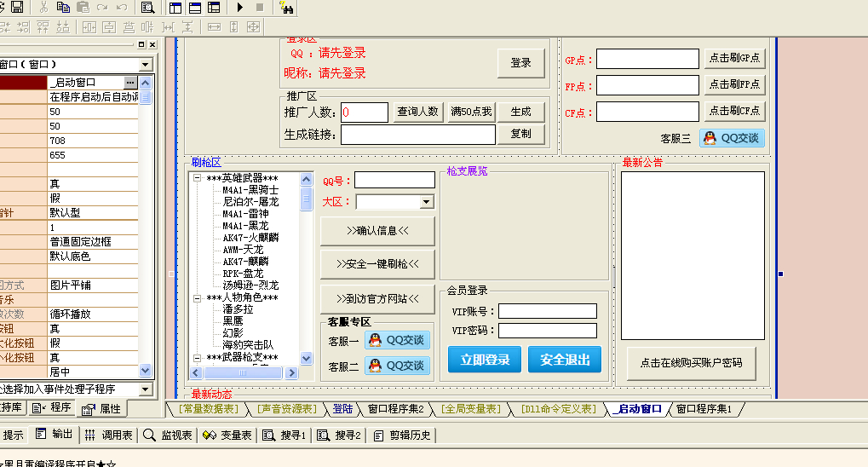Collapse the ***武器枪支*** tree node
Viewport: 868px width, 467px height.
197,358
